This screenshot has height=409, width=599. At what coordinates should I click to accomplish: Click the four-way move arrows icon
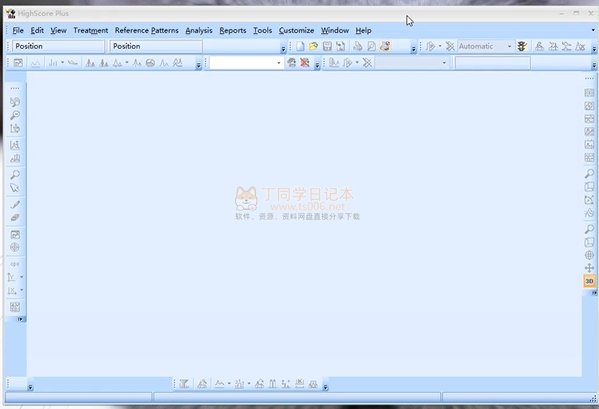pos(589,268)
